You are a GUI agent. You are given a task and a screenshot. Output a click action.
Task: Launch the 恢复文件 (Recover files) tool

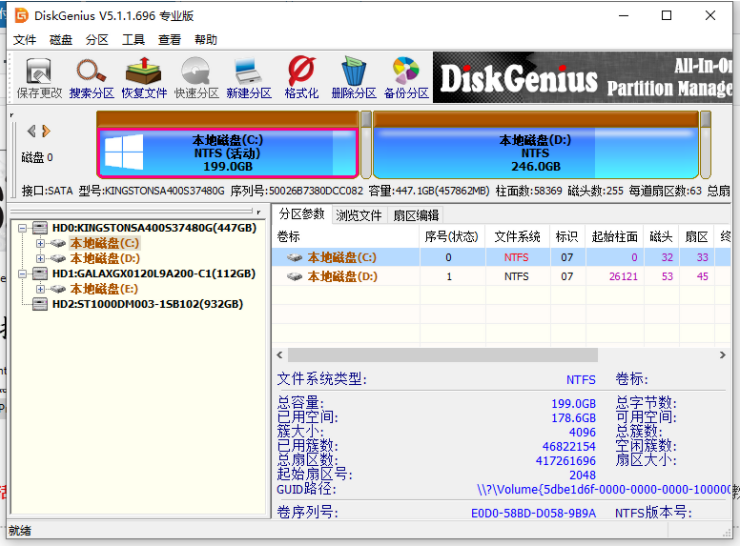(144, 78)
